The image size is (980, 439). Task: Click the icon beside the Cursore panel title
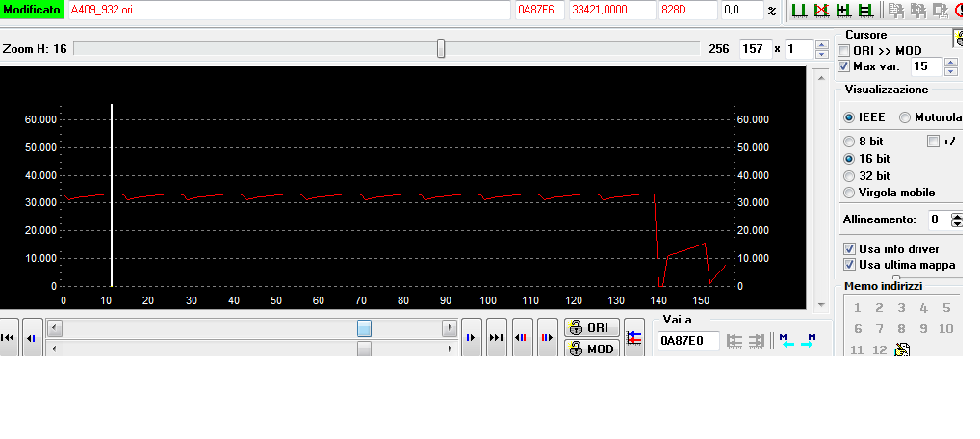958,39
